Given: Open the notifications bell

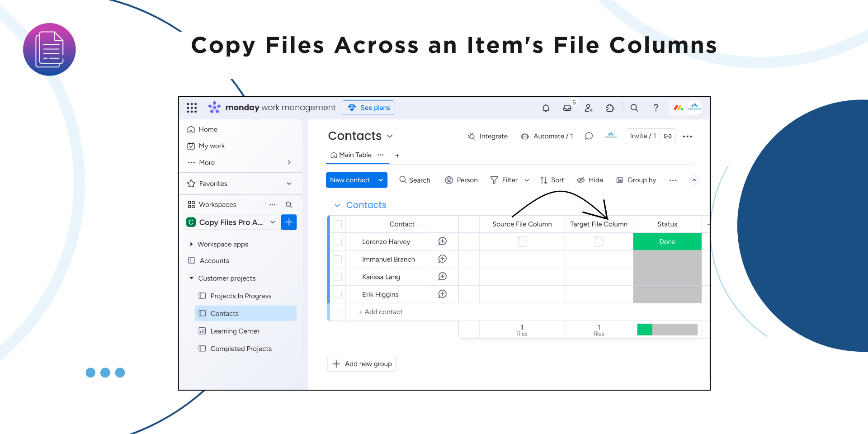Looking at the screenshot, I should [546, 108].
